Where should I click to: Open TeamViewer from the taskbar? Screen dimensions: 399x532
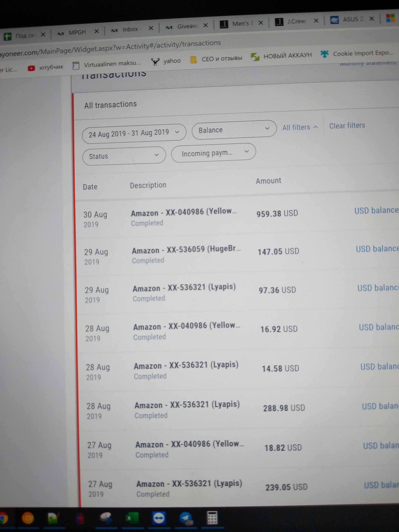[159, 518]
